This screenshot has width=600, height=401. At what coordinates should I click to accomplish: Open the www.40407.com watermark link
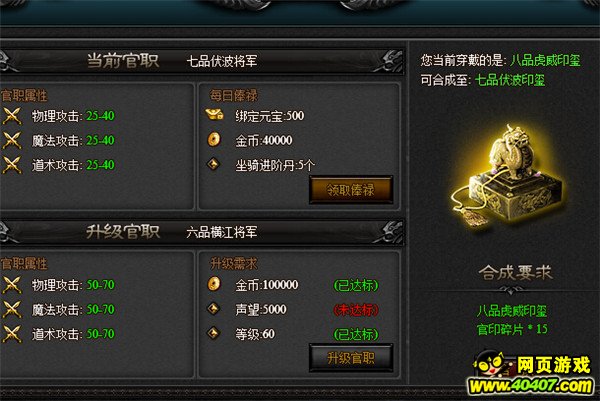[x=530, y=385]
